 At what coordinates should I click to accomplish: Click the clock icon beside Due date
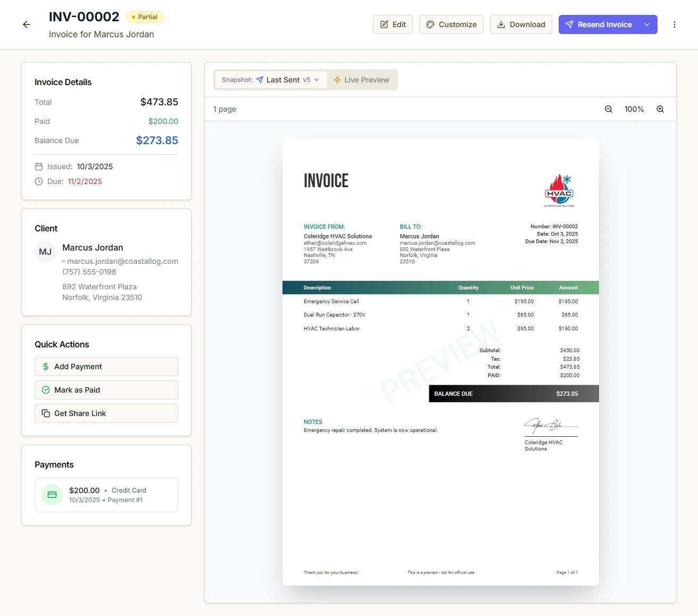pos(38,181)
